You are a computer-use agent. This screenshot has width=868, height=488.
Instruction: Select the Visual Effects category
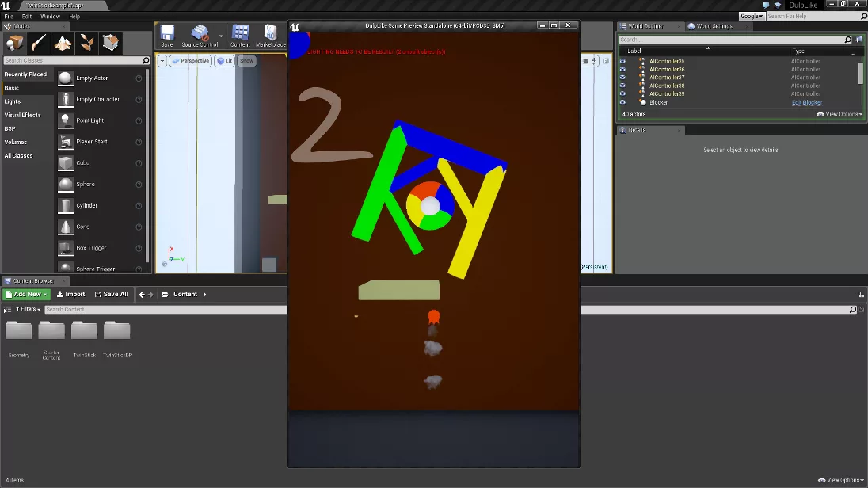(23, 115)
